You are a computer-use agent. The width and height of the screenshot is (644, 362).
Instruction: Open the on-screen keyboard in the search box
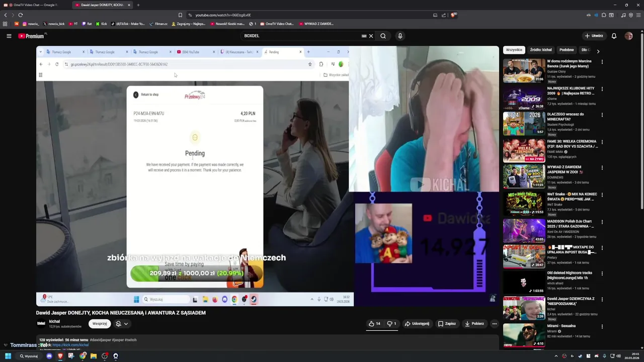coord(364,36)
